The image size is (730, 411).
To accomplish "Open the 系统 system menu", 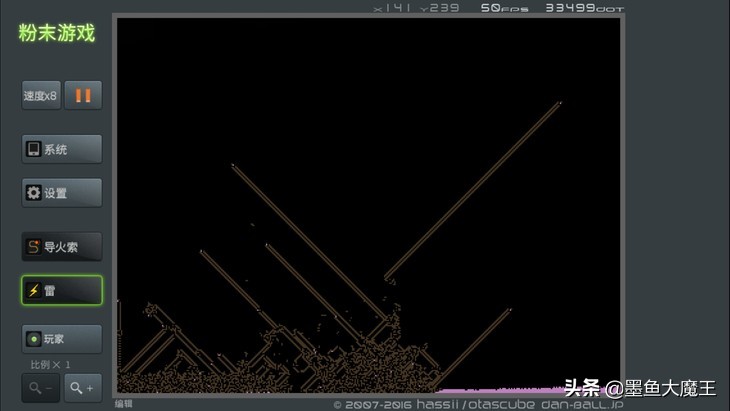I will click(62, 149).
